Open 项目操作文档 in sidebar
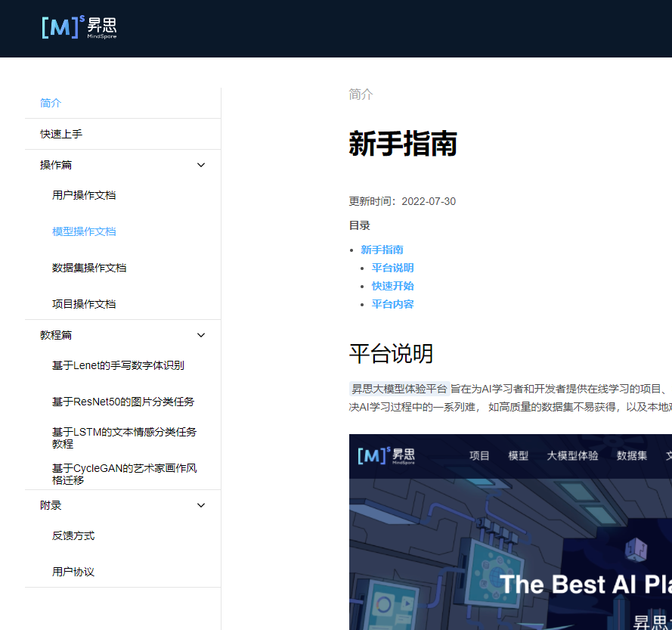The height and width of the screenshot is (630, 672). point(84,304)
